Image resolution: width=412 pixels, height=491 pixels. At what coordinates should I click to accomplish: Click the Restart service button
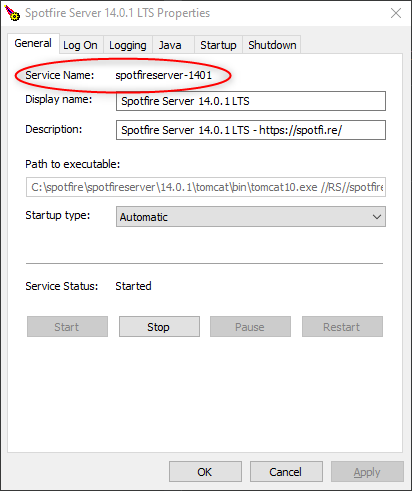pos(342,327)
